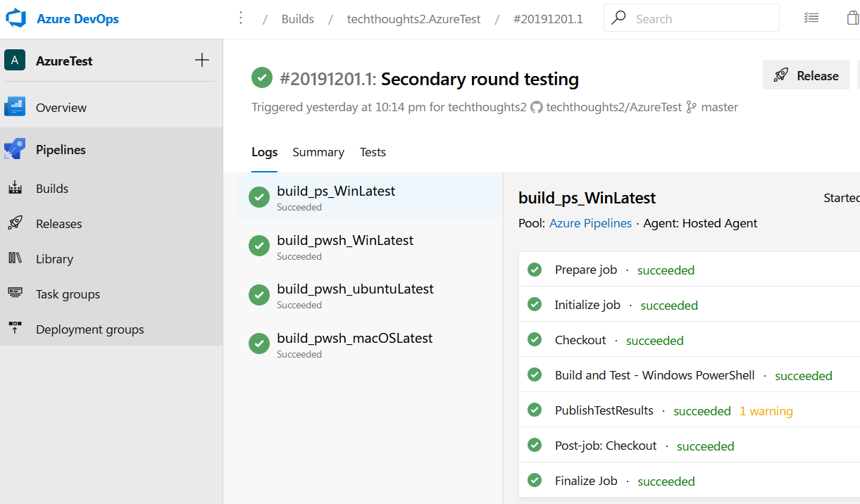Screen dimensions: 860x504
Task: Click the Pipelines rocket icon
Action: [x=15, y=149]
